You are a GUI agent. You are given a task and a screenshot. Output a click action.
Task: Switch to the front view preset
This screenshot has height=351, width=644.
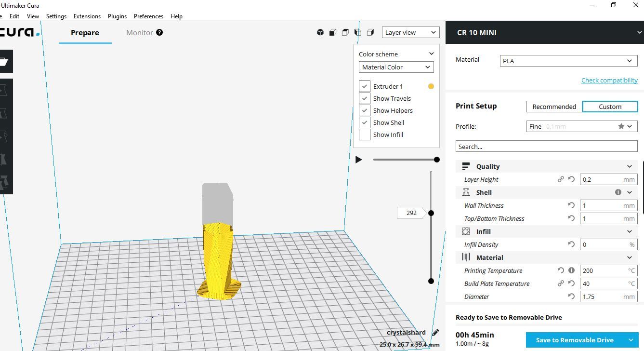click(x=332, y=32)
